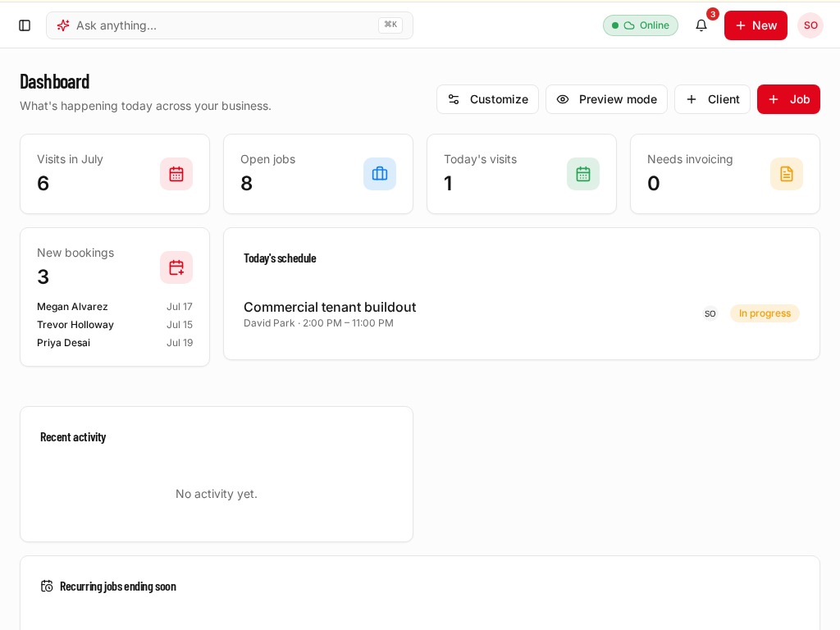Click the sparkle AI icon in search bar

coord(63,25)
